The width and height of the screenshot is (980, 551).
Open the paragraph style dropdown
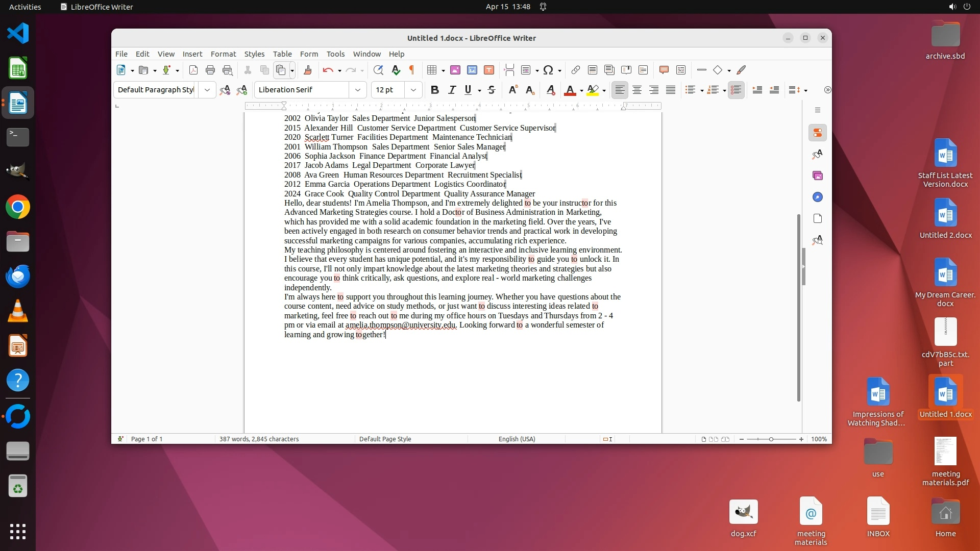click(207, 90)
